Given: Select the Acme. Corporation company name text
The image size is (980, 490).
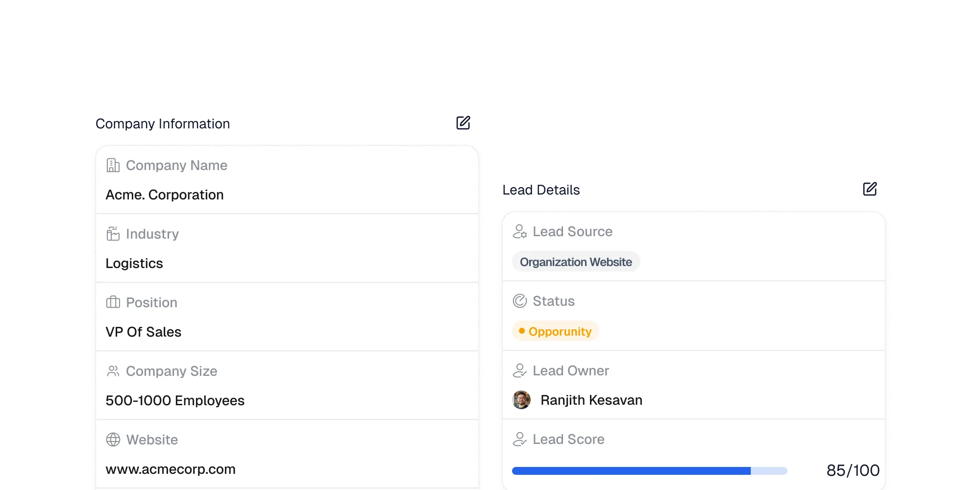Looking at the screenshot, I should 165,195.
